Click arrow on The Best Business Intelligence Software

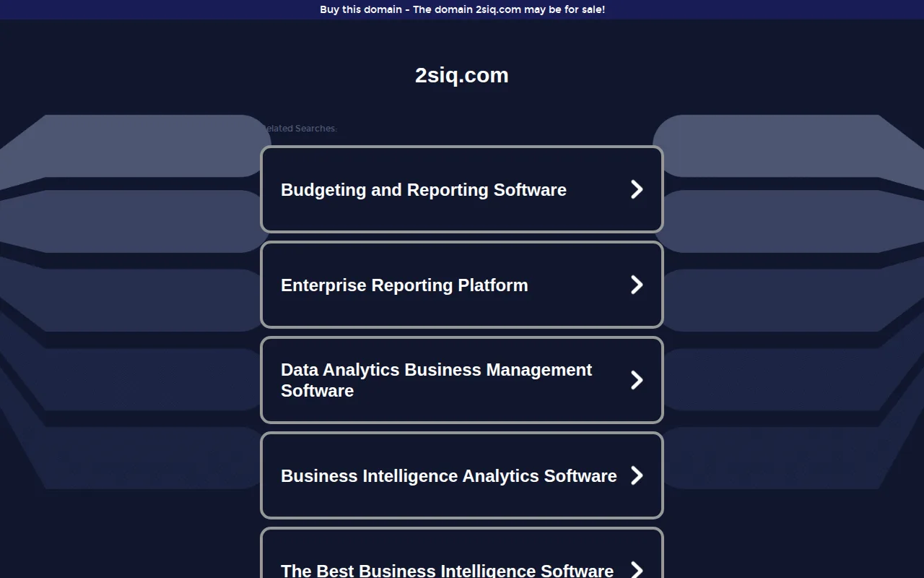pos(637,570)
